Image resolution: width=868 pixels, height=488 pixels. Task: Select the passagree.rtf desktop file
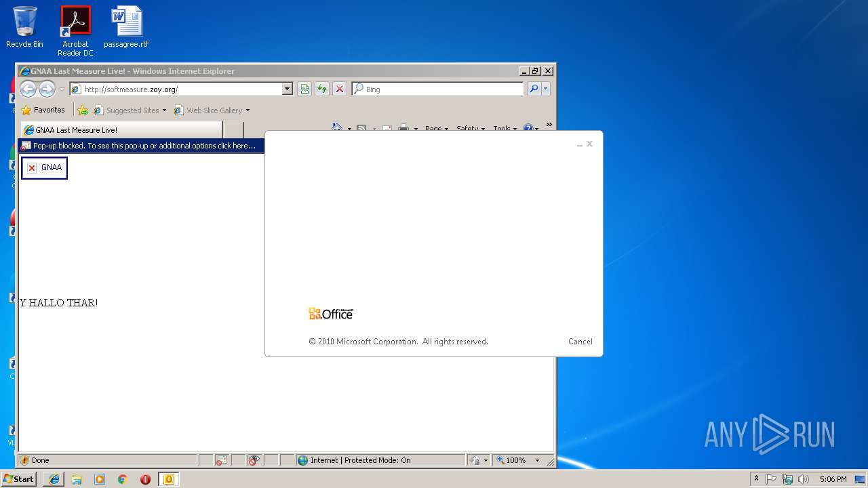click(126, 27)
